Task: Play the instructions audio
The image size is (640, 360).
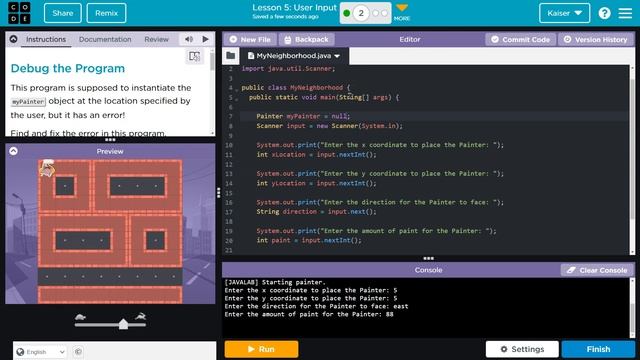Action: pyautogui.click(x=205, y=39)
